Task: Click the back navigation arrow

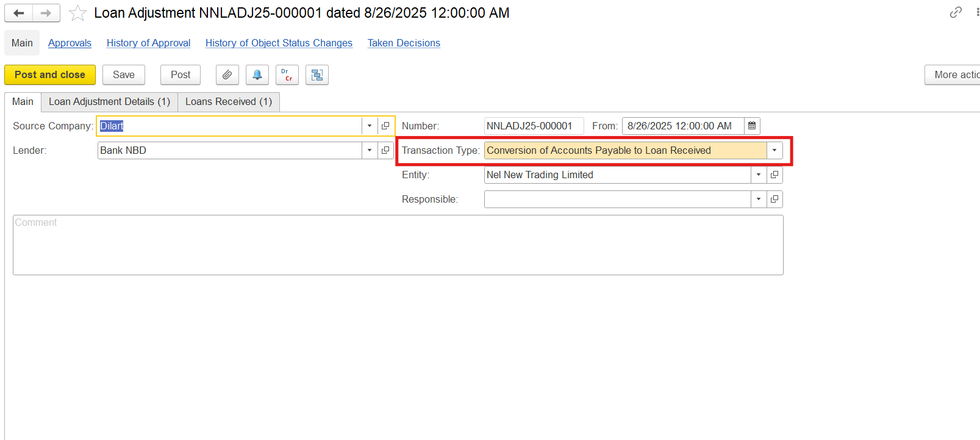Action: [18, 13]
